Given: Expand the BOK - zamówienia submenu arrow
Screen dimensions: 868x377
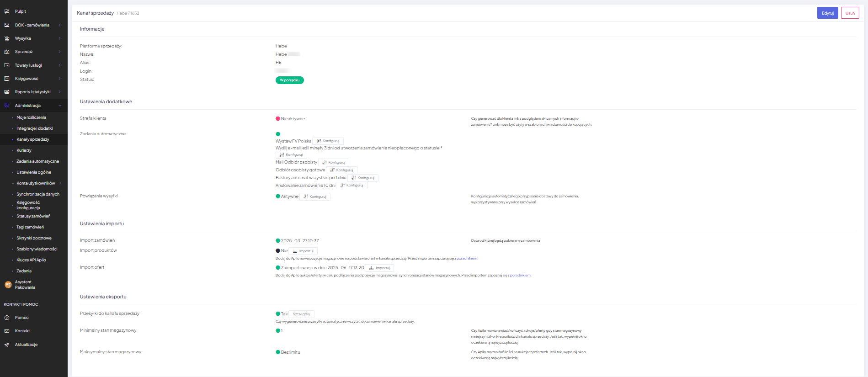Looking at the screenshot, I should (60, 25).
